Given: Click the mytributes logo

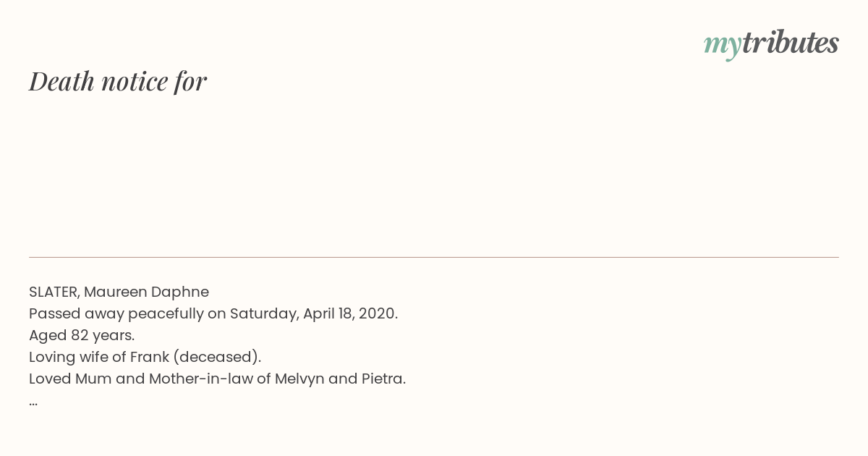Looking at the screenshot, I should pyautogui.click(x=771, y=43).
